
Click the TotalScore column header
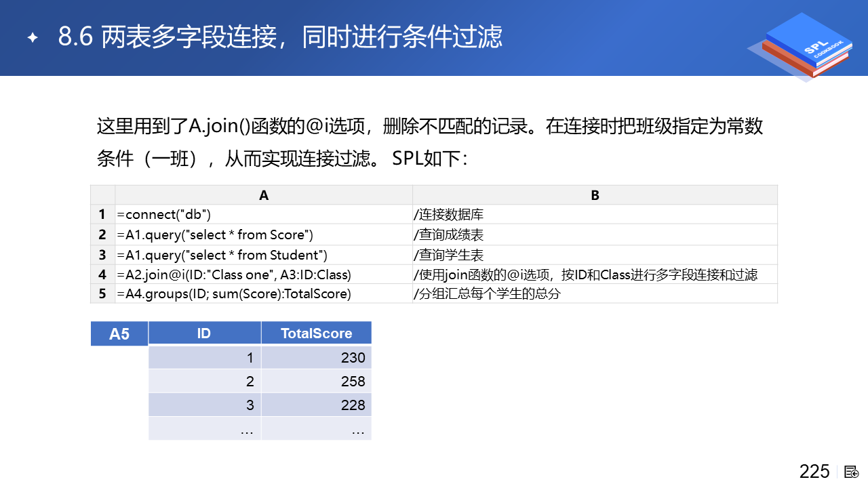click(316, 333)
